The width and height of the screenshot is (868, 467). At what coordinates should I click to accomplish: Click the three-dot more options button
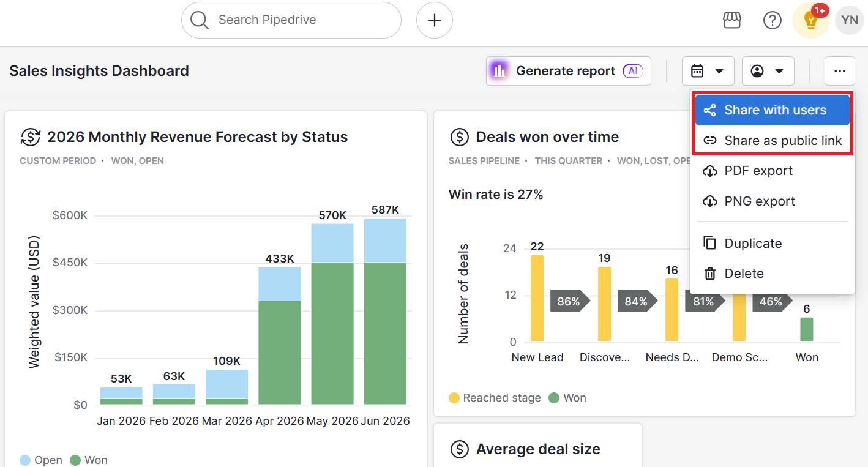(x=840, y=71)
